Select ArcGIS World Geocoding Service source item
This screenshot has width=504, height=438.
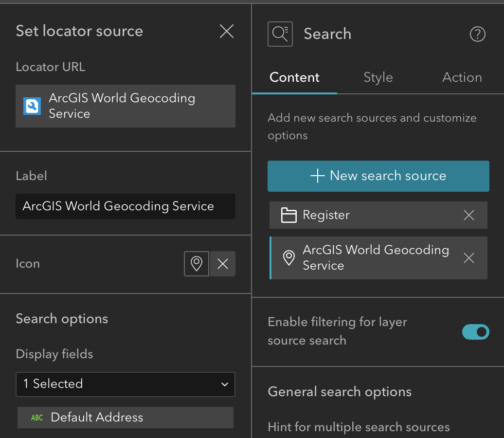pos(378,258)
